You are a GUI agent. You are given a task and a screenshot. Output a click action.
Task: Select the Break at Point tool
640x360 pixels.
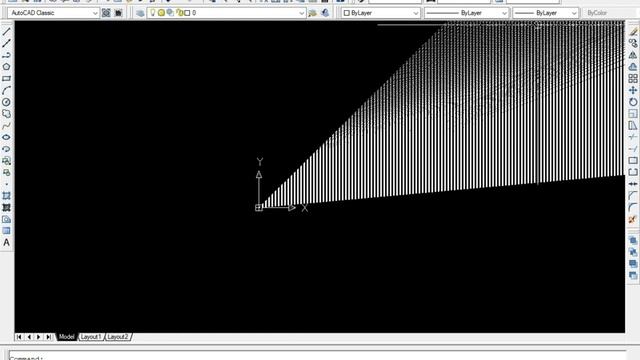633,161
